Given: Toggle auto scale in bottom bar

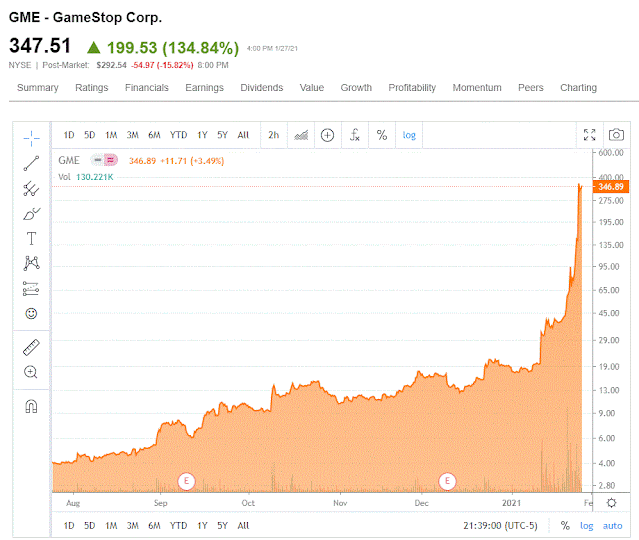Looking at the screenshot, I should click(x=613, y=526).
